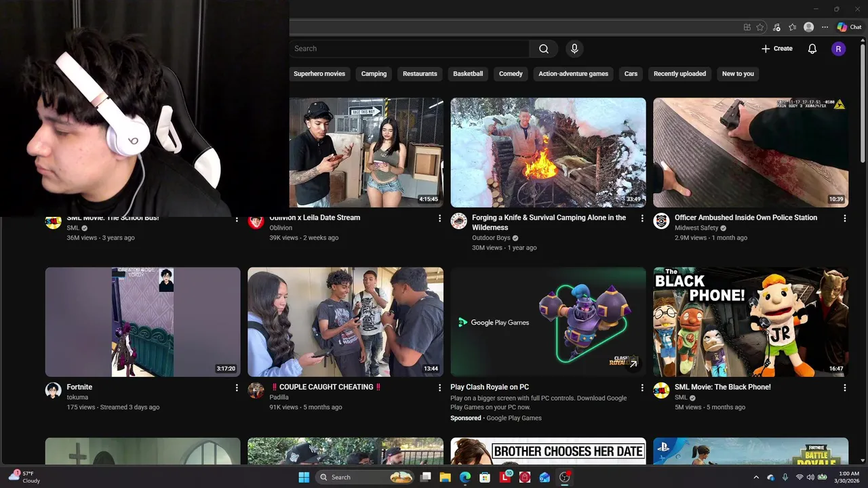Open the Outlook mail taskbar icon
Image resolution: width=868 pixels, height=488 pixels.
545,477
